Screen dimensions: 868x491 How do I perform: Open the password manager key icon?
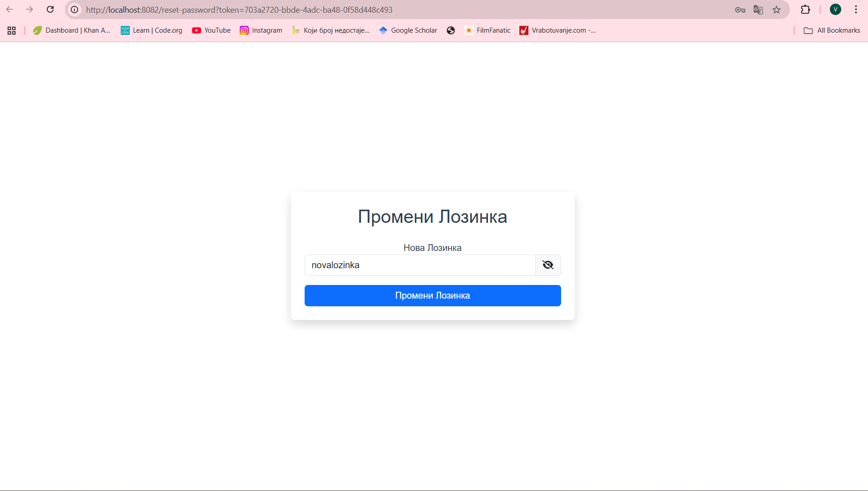pos(740,10)
